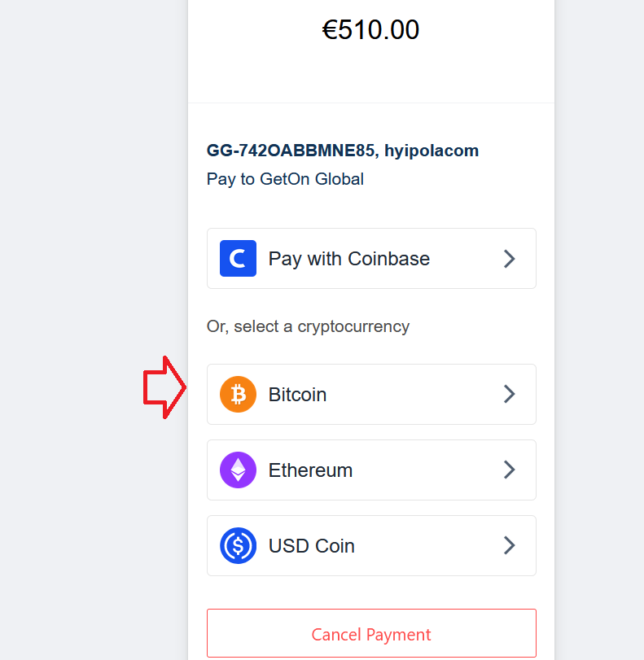
Task: Select the USD Coin label
Action: [x=312, y=546]
